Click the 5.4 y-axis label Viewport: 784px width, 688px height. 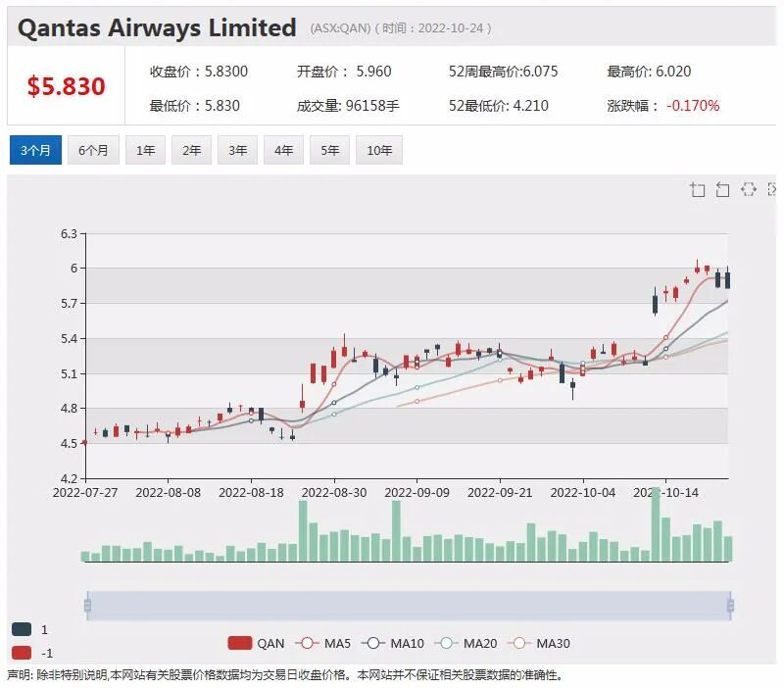click(69, 339)
